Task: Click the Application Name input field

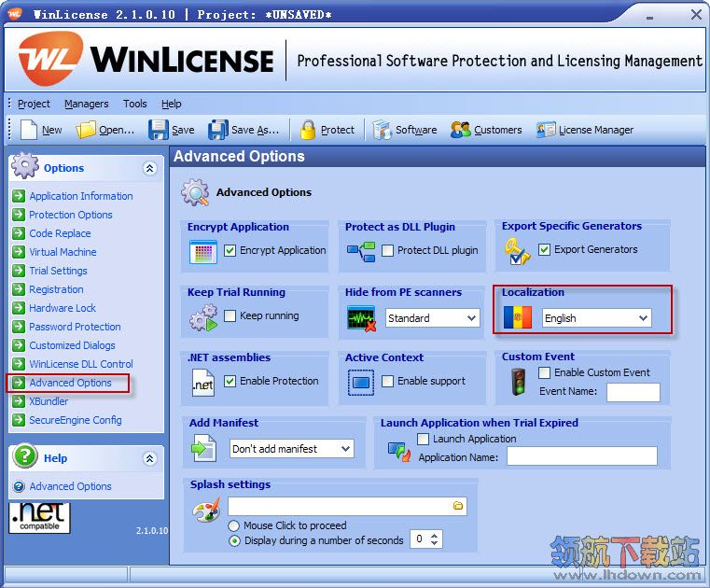Action: coord(582,455)
